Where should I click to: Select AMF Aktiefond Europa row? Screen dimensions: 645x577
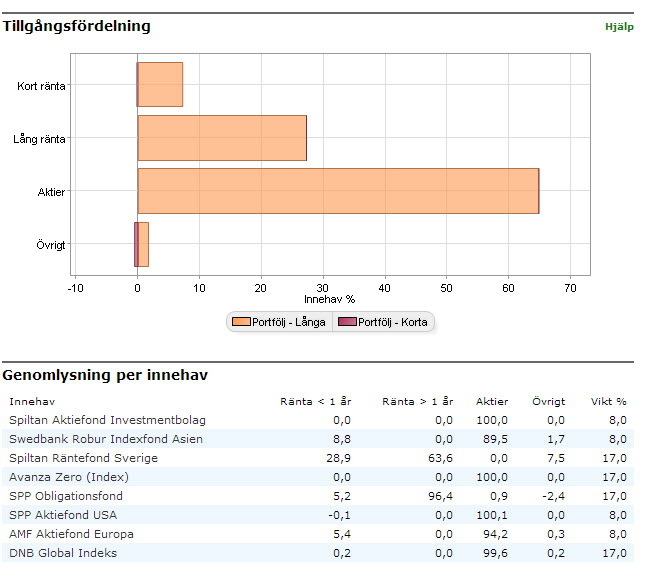[71, 534]
